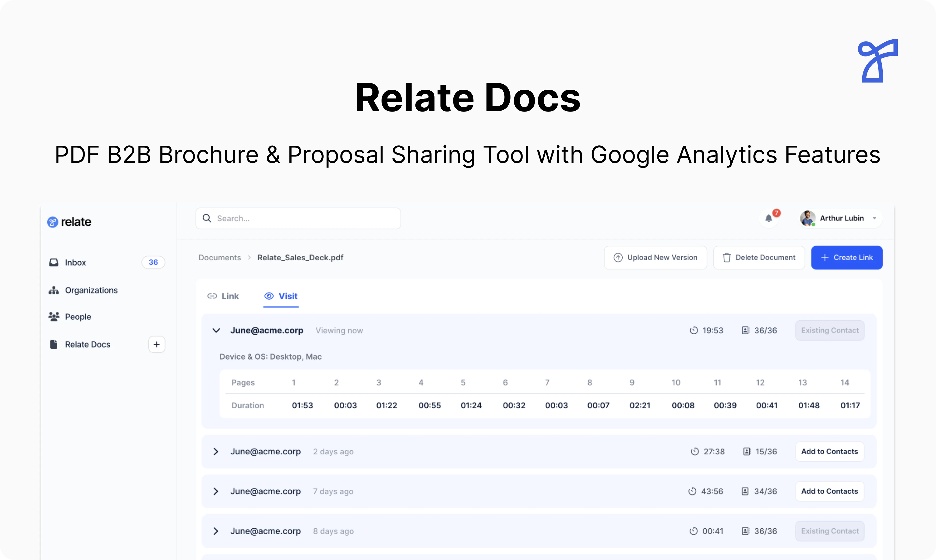Click the Create Link button
Viewport: 936px width, 560px height.
click(x=847, y=257)
